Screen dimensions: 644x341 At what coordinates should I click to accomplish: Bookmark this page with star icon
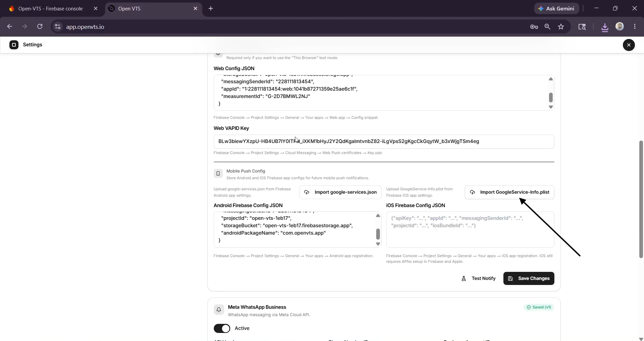[x=561, y=27]
